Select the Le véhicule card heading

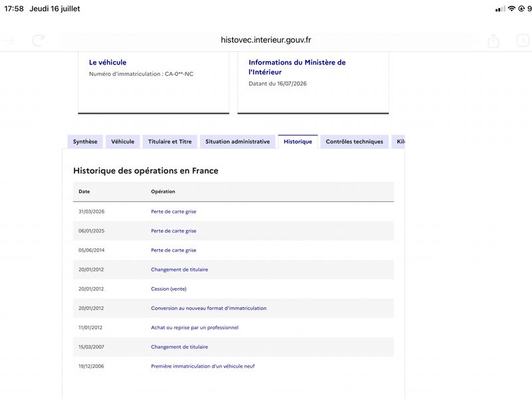108,63
